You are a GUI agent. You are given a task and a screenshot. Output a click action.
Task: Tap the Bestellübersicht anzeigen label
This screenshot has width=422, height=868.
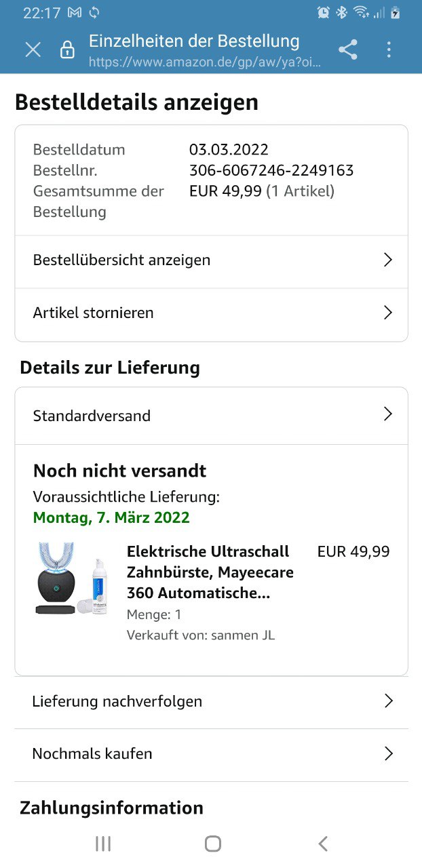[x=122, y=260]
